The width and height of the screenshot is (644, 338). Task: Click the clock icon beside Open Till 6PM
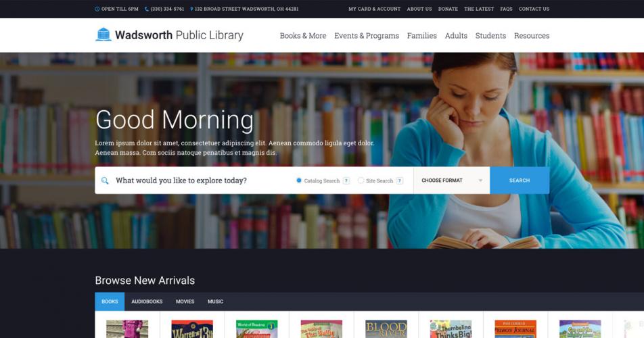pyautogui.click(x=97, y=9)
